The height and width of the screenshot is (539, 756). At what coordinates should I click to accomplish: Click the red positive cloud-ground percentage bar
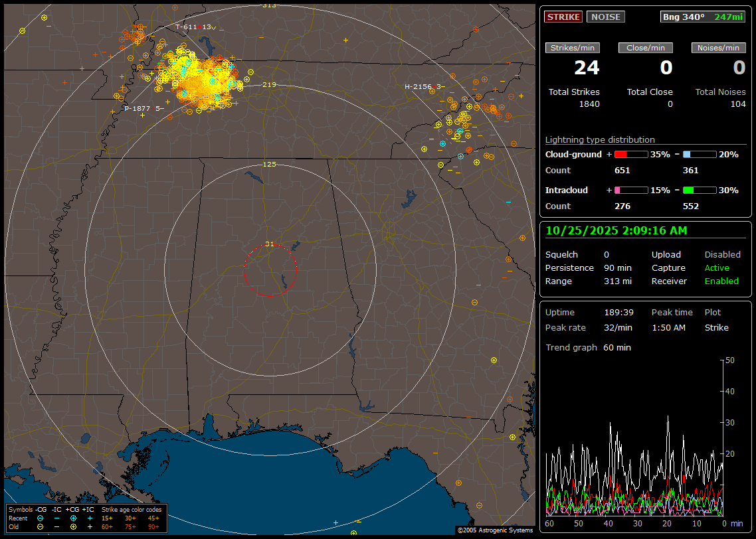click(630, 155)
